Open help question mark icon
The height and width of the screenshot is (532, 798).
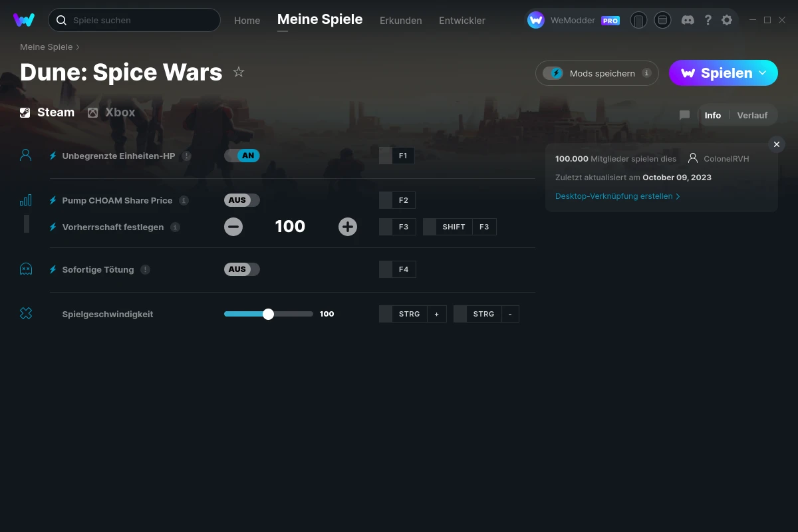pyautogui.click(x=708, y=20)
